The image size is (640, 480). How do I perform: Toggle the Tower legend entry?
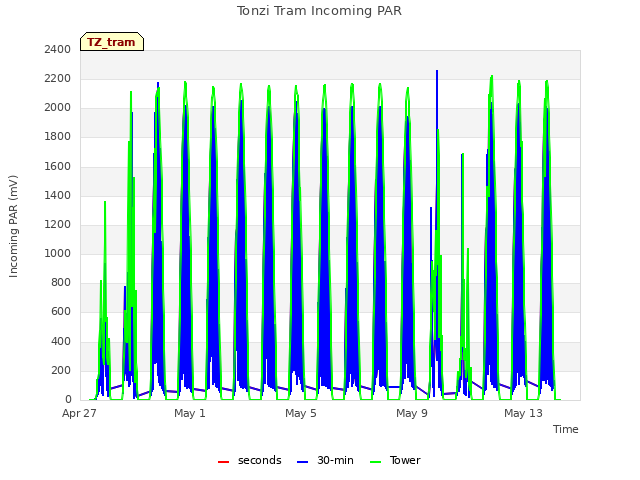(395, 460)
